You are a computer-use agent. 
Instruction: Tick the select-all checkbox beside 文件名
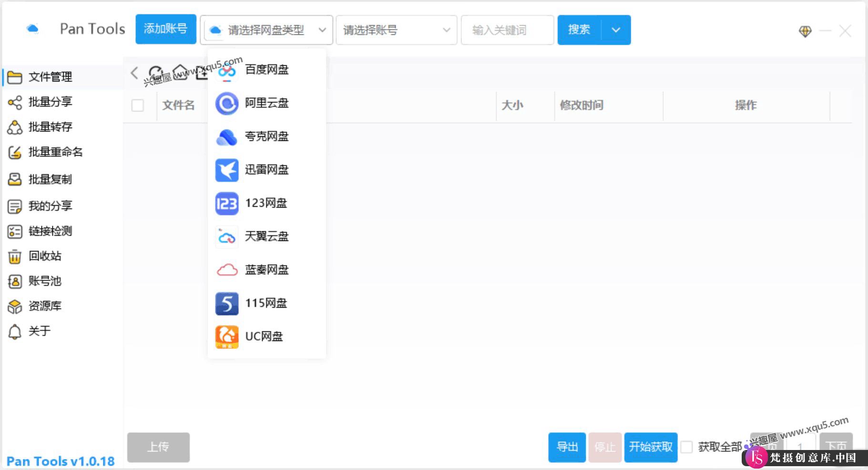click(138, 105)
